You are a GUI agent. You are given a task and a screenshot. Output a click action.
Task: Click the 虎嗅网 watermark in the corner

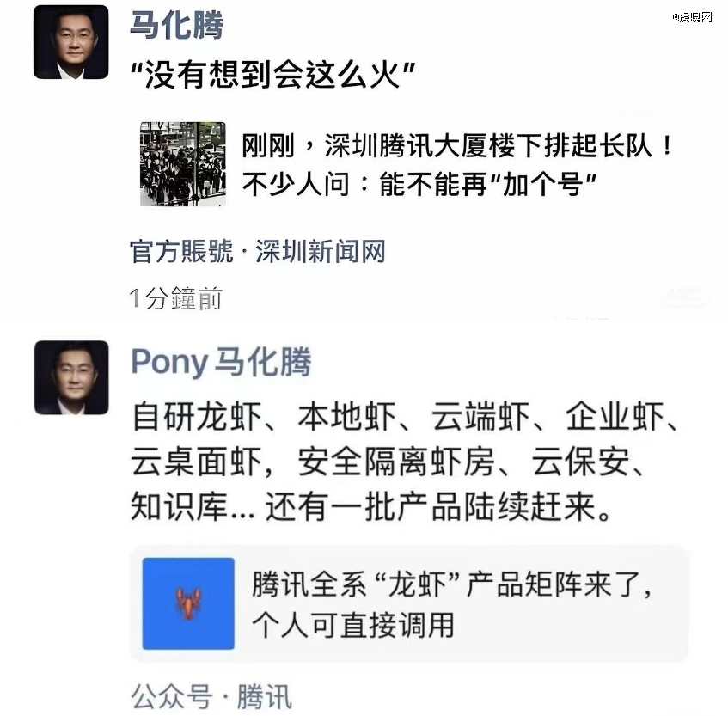693,16
